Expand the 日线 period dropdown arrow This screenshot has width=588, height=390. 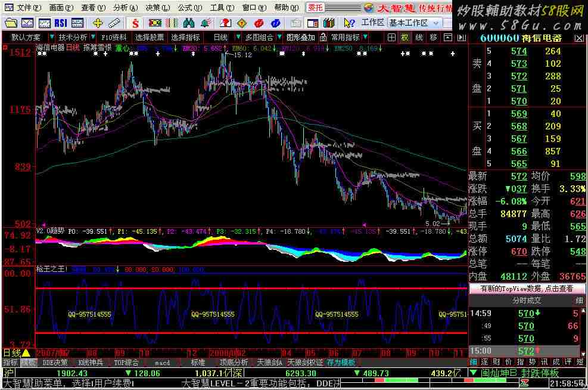[238, 37]
